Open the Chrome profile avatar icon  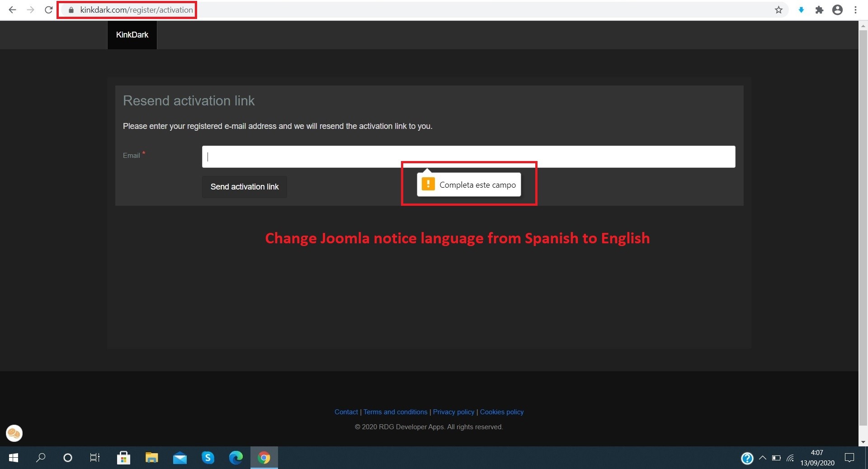point(837,10)
